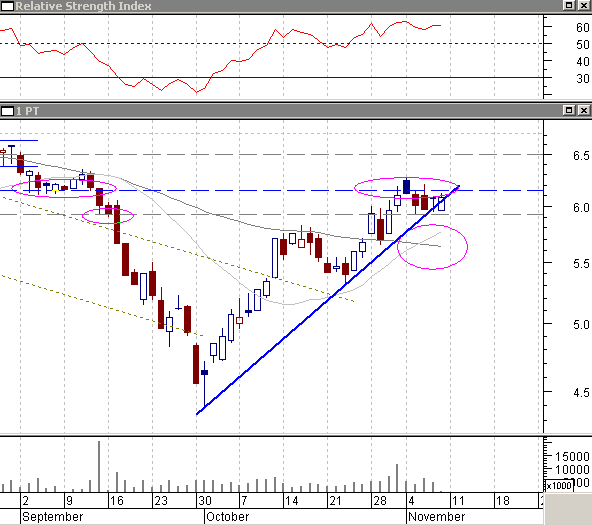
Task: Click the RSI 50 scale label
Action: point(583,45)
